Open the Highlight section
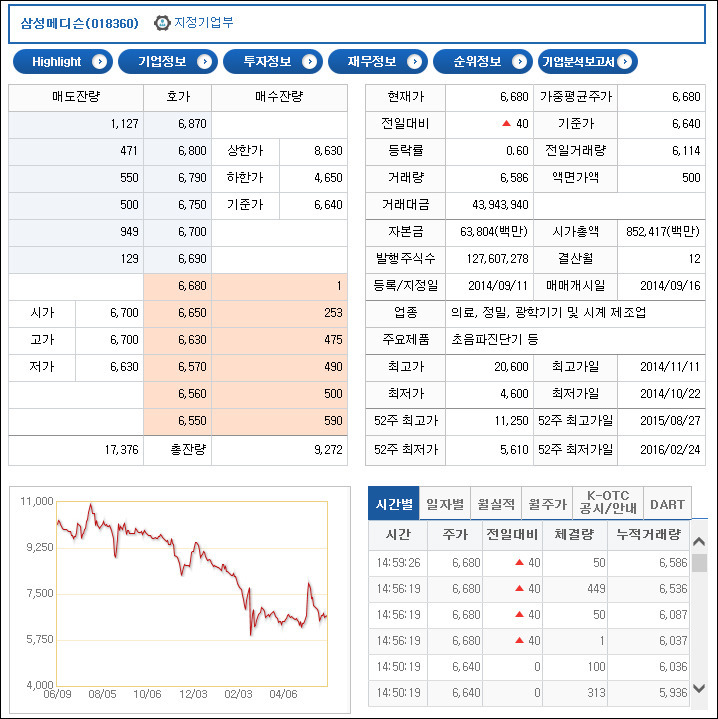The height and width of the screenshot is (719, 718). point(63,61)
